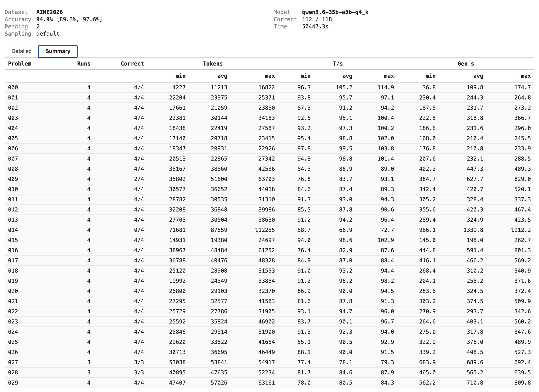Click the 94.9% accuracy value
The width and height of the screenshot is (539, 392).
tap(45, 19)
